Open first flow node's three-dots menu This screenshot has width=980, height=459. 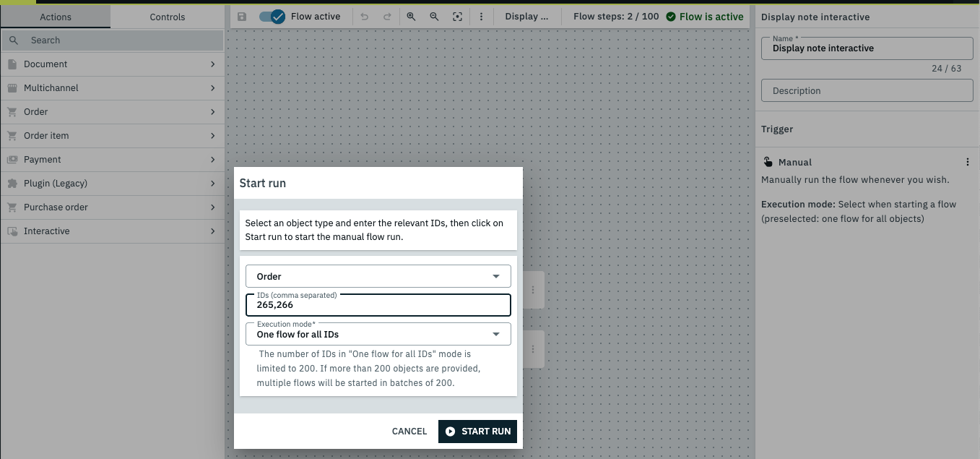(x=533, y=290)
